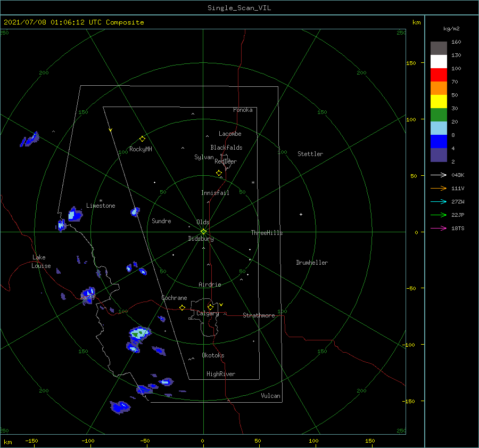This screenshot has height=448, width=479.
Task: Click the RockyMH label
Action: point(141,149)
